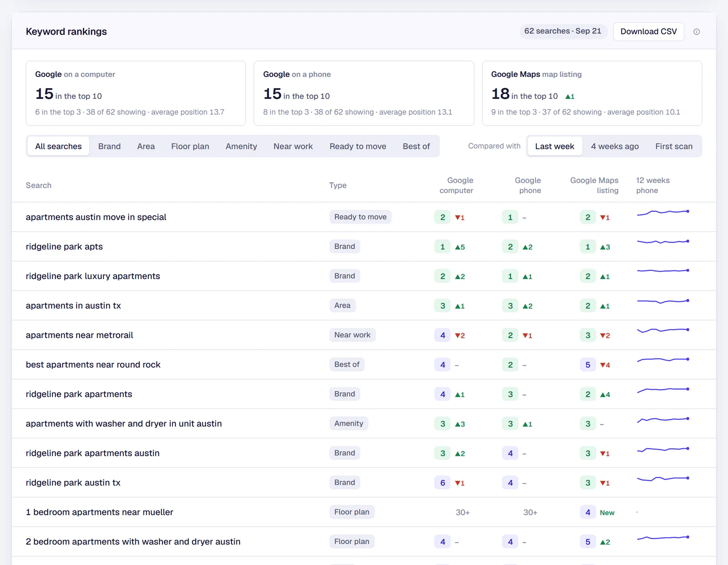Viewport: 728px width, 565px height.
Task: Sort by Google phone column header
Action: 528,185
